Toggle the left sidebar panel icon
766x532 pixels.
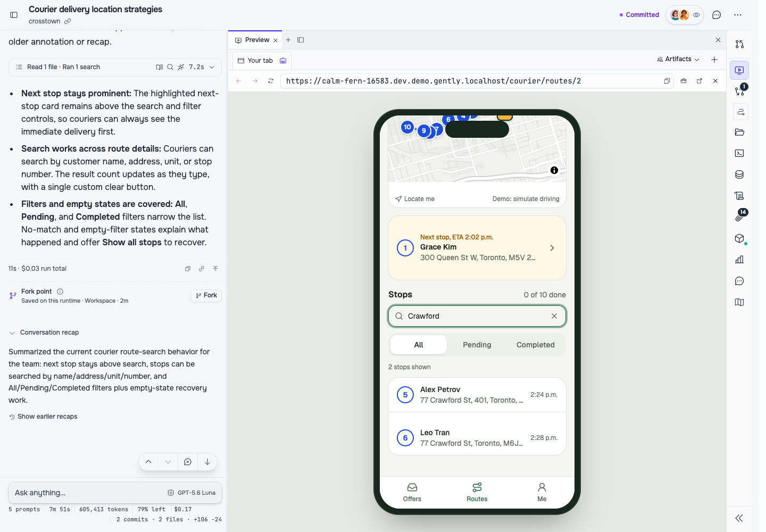click(14, 15)
